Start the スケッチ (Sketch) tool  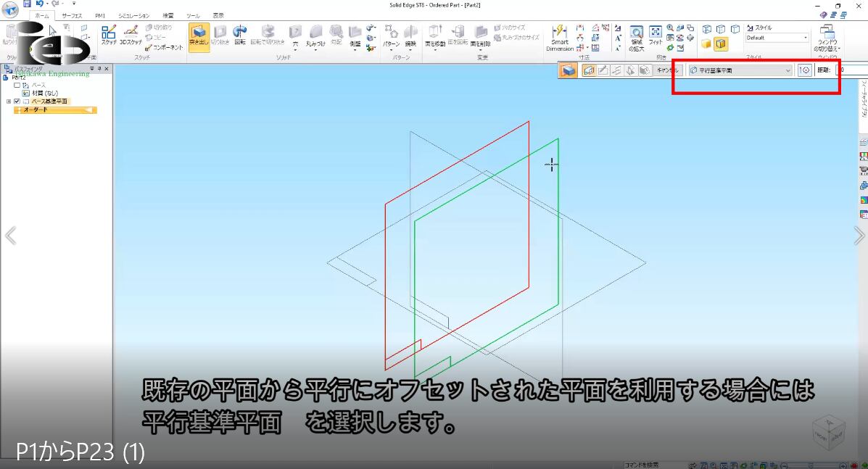pyautogui.click(x=109, y=36)
